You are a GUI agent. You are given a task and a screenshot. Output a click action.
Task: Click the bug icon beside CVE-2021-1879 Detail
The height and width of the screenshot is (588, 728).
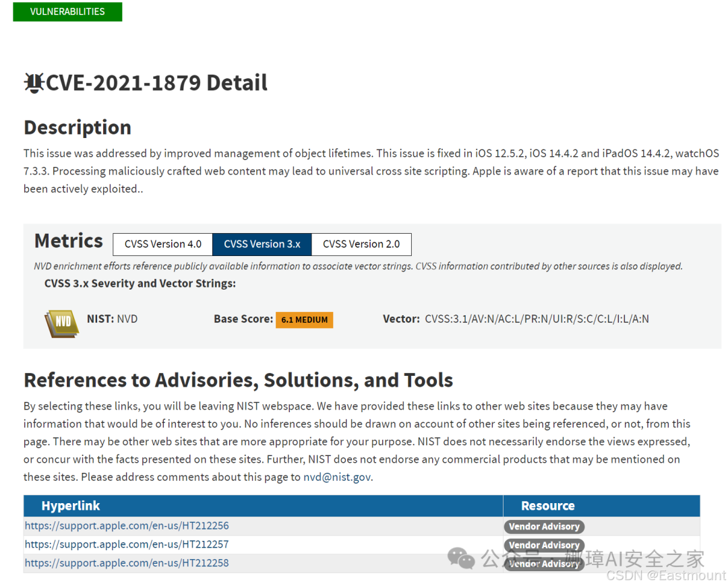point(34,83)
